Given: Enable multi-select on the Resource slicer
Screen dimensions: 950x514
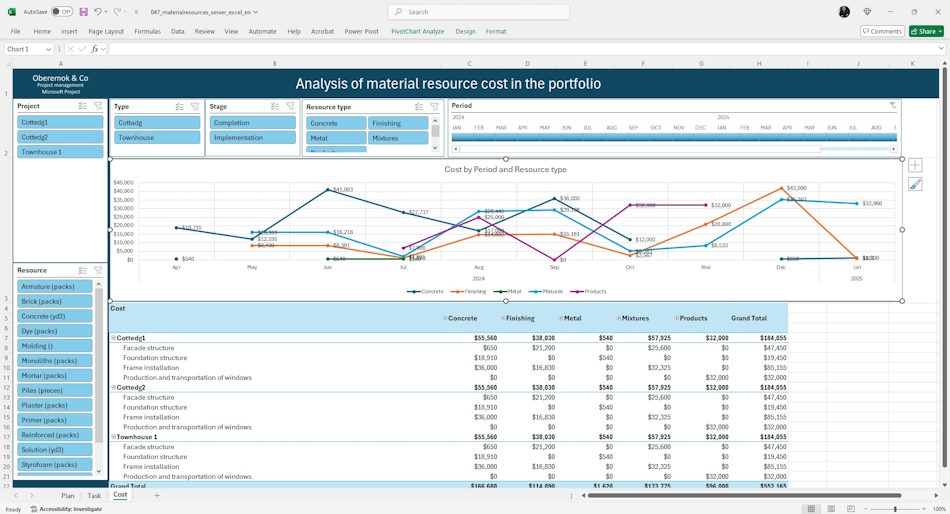Looking at the screenshot, I should (82, 270).
